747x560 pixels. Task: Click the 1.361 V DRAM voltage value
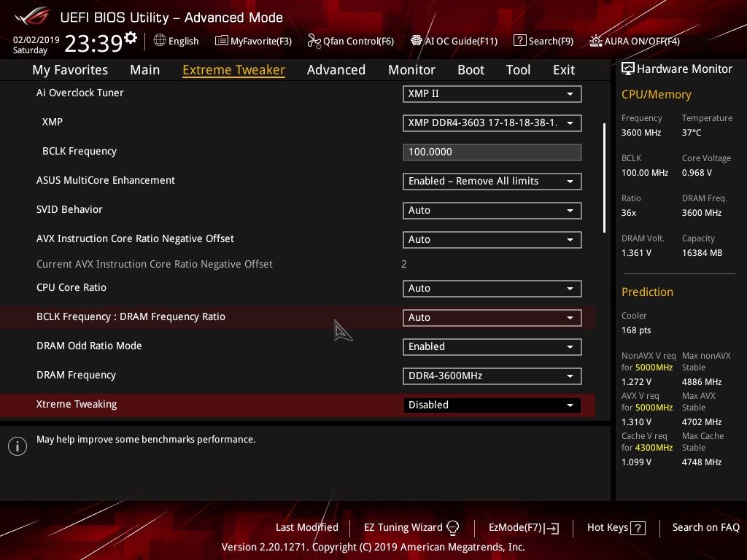pyautogui.click(x=636, y=253)
